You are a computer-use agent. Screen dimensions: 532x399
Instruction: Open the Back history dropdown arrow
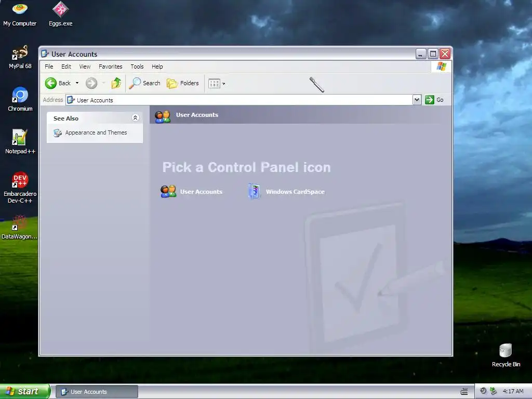point(77,83)
